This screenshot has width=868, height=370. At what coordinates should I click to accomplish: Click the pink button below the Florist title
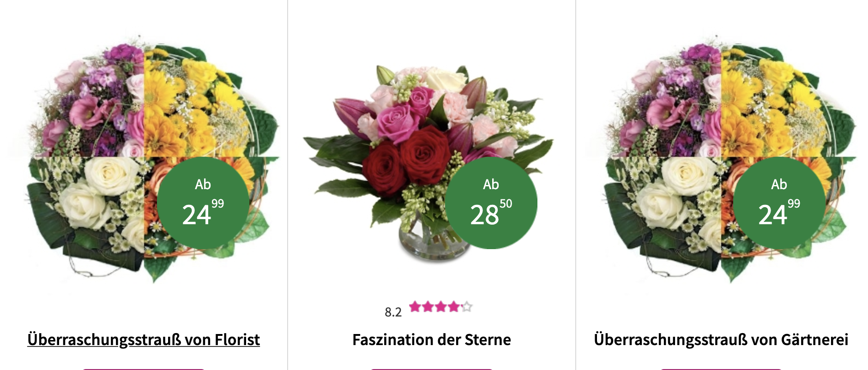(144, 369)
